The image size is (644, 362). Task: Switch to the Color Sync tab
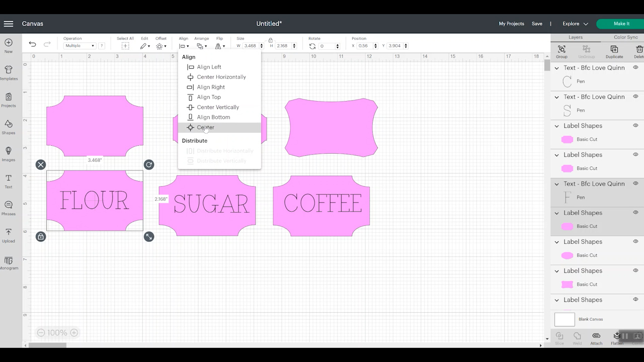pos(625,37)
